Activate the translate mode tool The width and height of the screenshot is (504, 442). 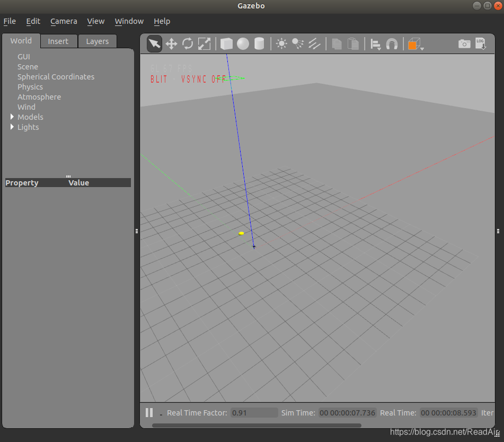(x=171, y=43)
